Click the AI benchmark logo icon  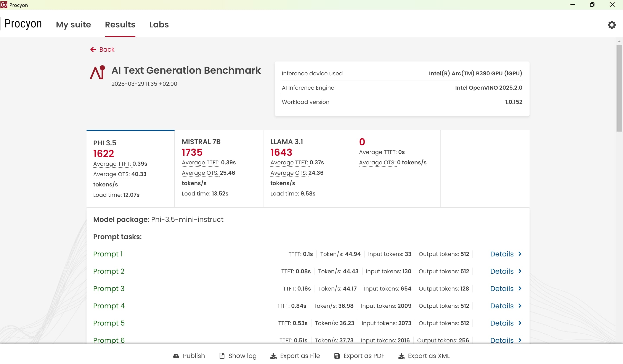(97, 72)
